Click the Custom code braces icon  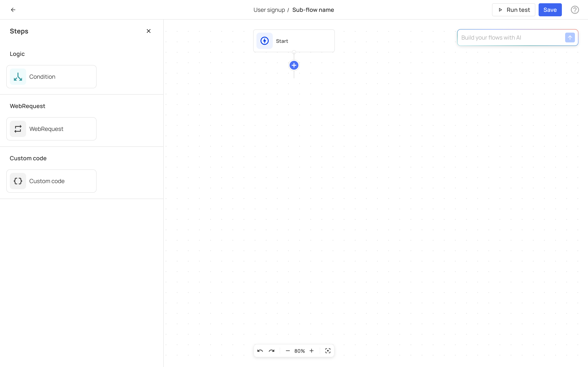18,181
